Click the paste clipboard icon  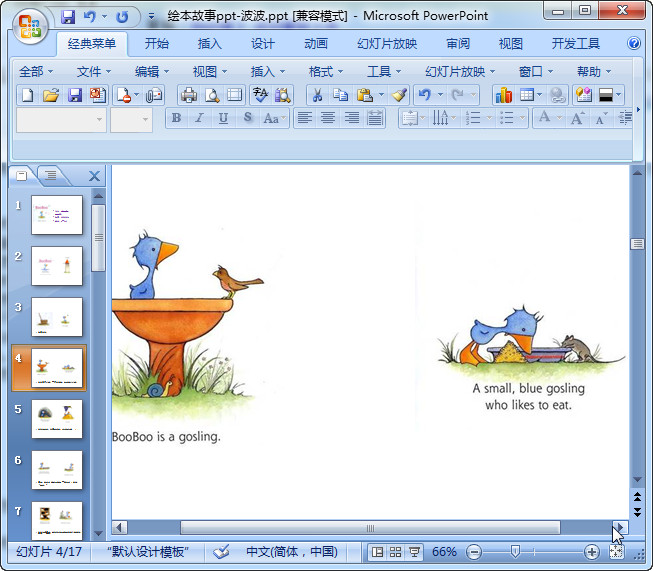[x=364, y=95]
